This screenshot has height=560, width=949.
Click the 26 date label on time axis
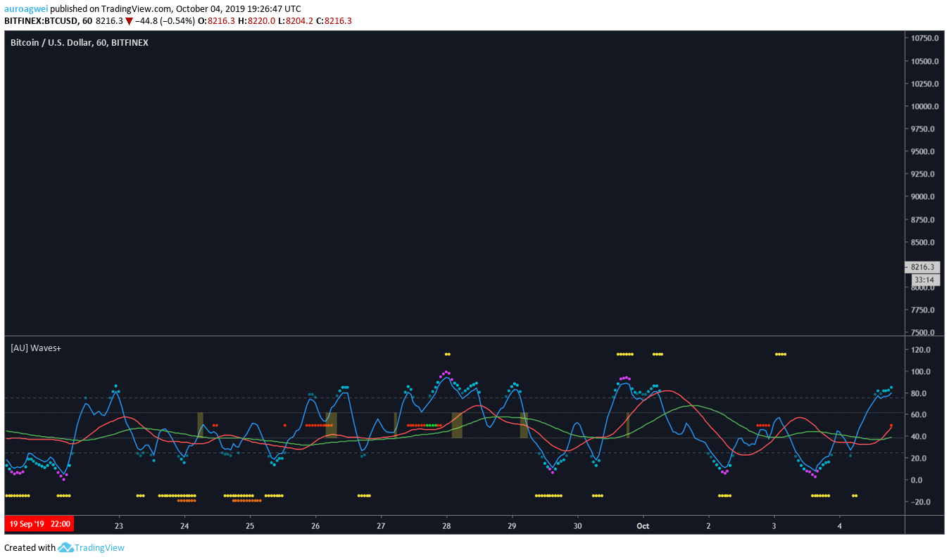315,525
